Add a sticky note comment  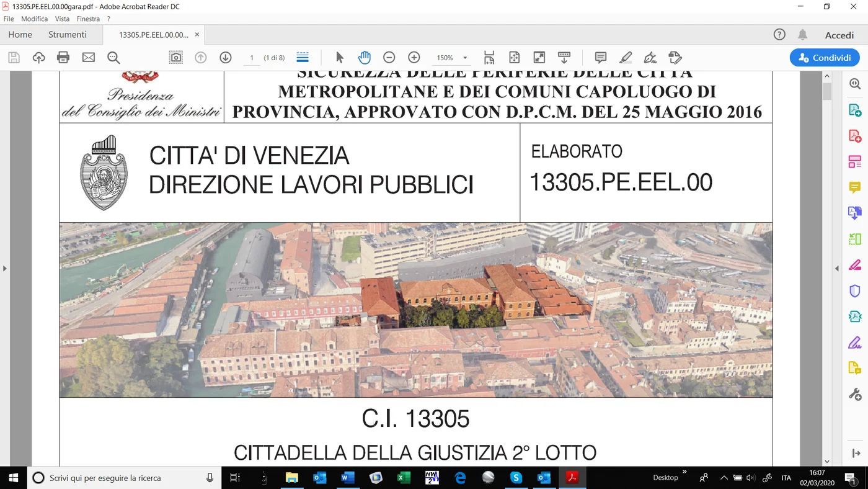click(x=600, y=58)
